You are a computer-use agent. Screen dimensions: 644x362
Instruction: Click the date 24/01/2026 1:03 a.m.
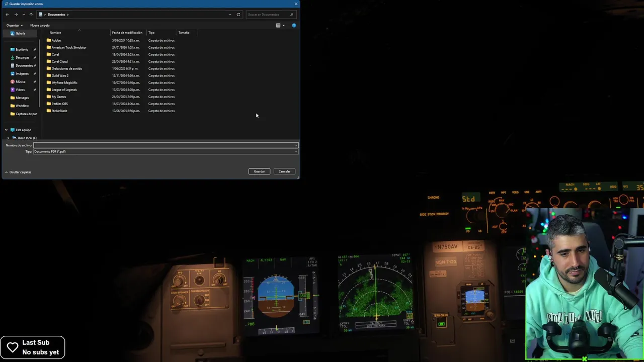(126, 47)
